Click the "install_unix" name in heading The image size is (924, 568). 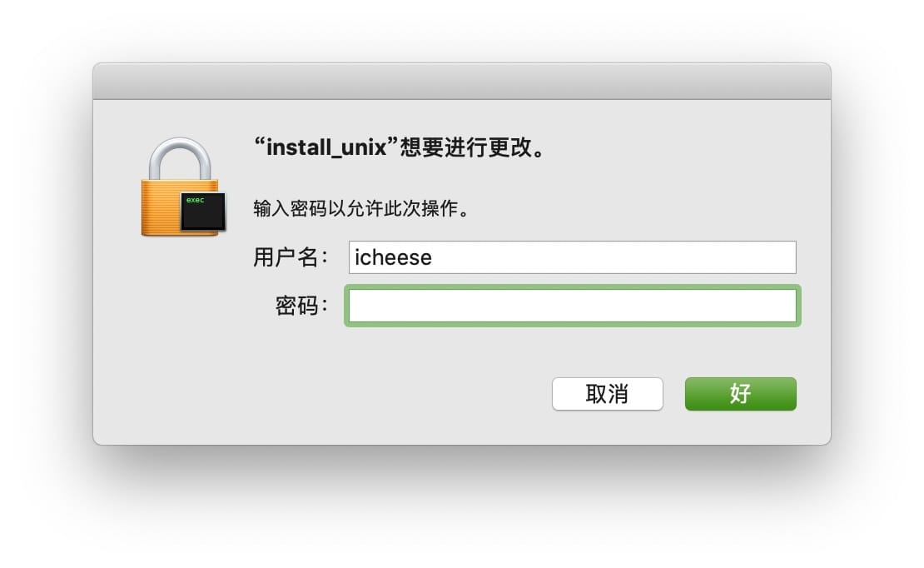coord(327,148)
